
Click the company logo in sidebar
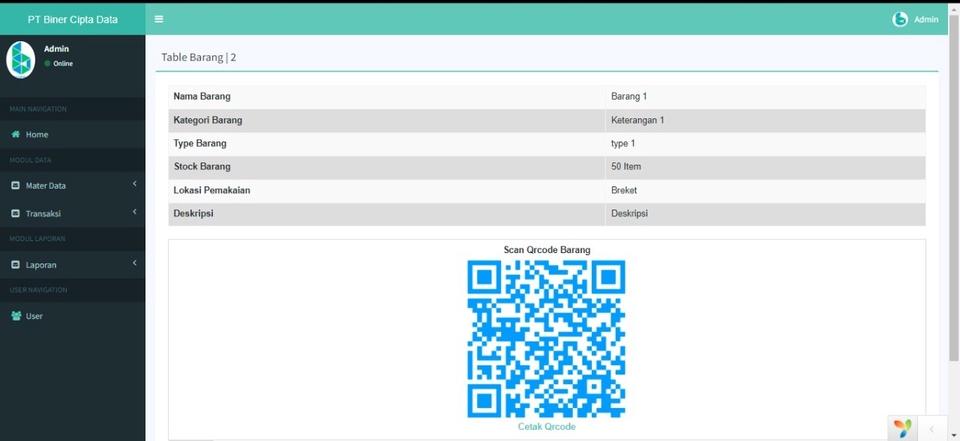[21, 59]
